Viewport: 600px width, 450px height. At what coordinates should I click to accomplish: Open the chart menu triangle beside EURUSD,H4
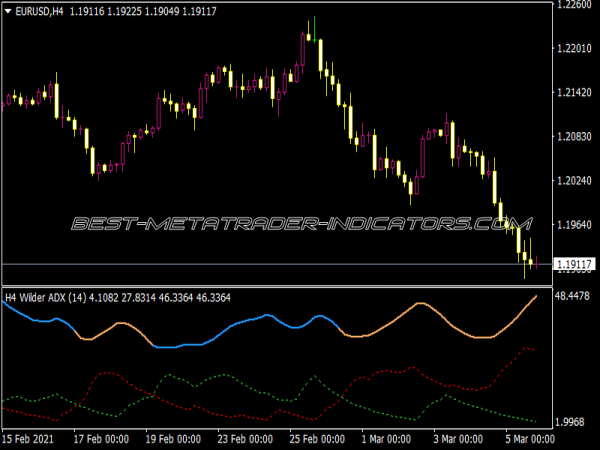tap(8, 12)
